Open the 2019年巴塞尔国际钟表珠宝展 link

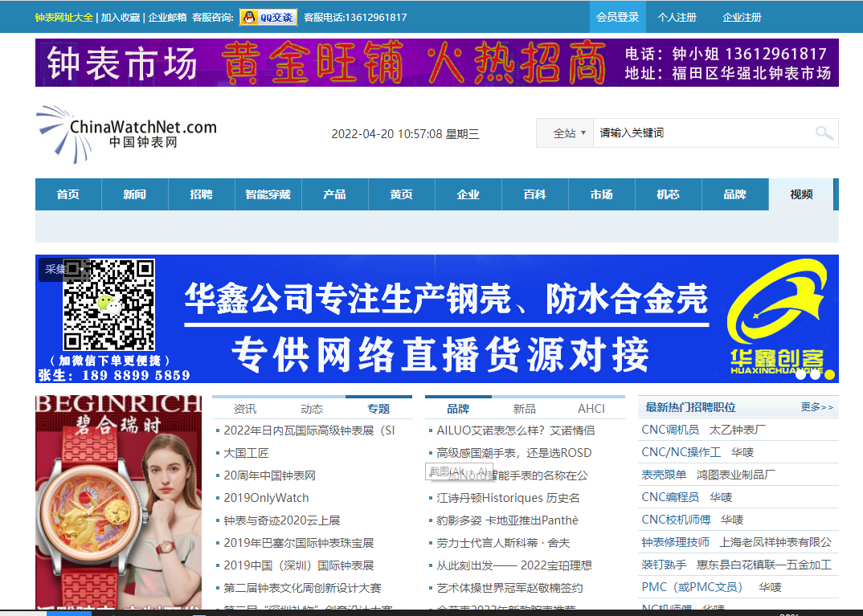299,544
